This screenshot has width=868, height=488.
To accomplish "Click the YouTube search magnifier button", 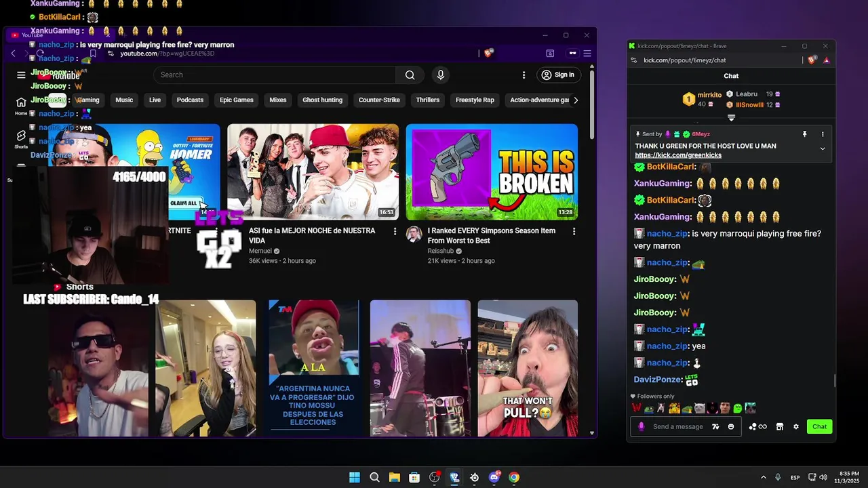I will pyautogui.click(x=410, y=75).
